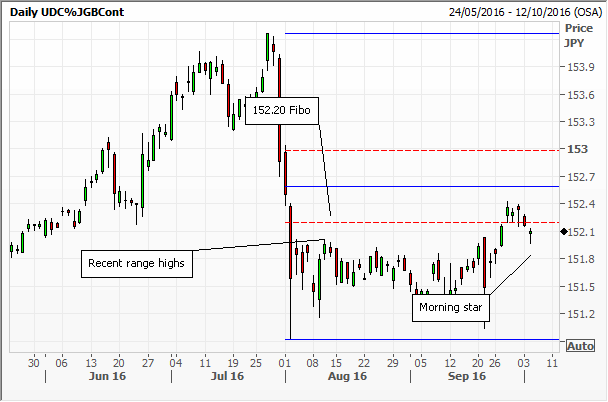The image size is (608, 402).
Task: Click the red 152.1 current price marker
Action: [x=562, y=232]
